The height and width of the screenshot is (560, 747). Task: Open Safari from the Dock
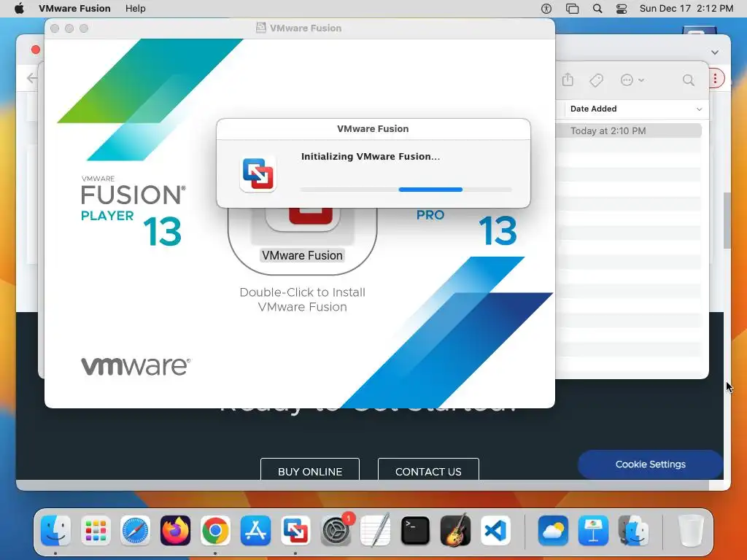click(x=135, y=530)
